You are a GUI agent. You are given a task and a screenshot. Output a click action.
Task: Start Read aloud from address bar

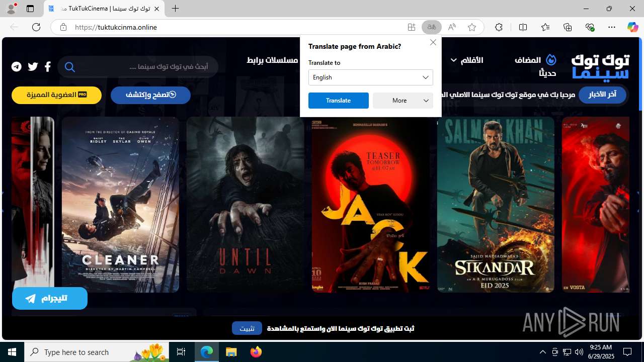point(452,27)
